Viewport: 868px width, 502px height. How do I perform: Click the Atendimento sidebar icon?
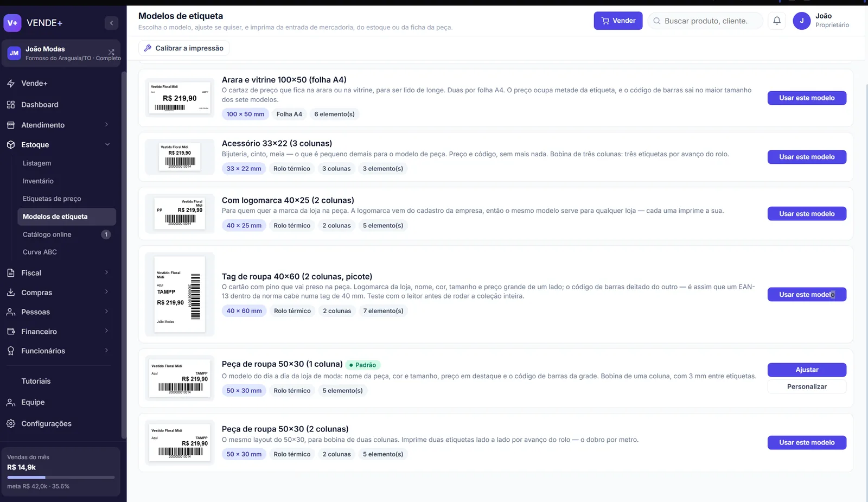coord(11,125)
